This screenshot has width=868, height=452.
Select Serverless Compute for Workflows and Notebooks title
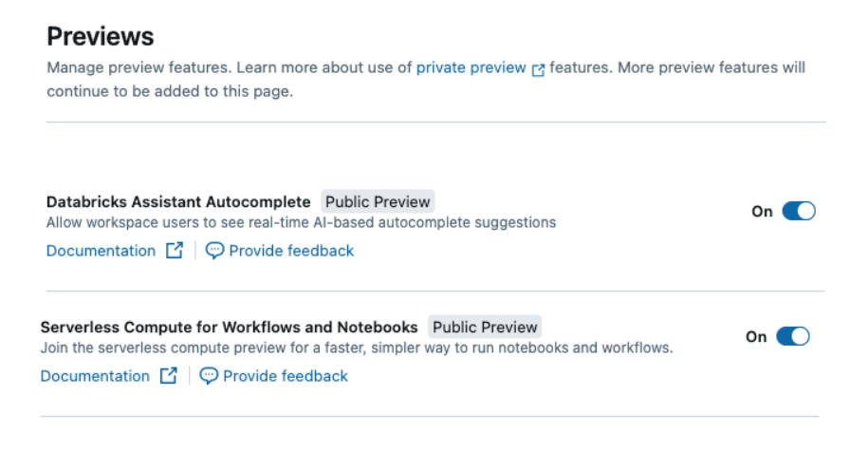(229, 327)
